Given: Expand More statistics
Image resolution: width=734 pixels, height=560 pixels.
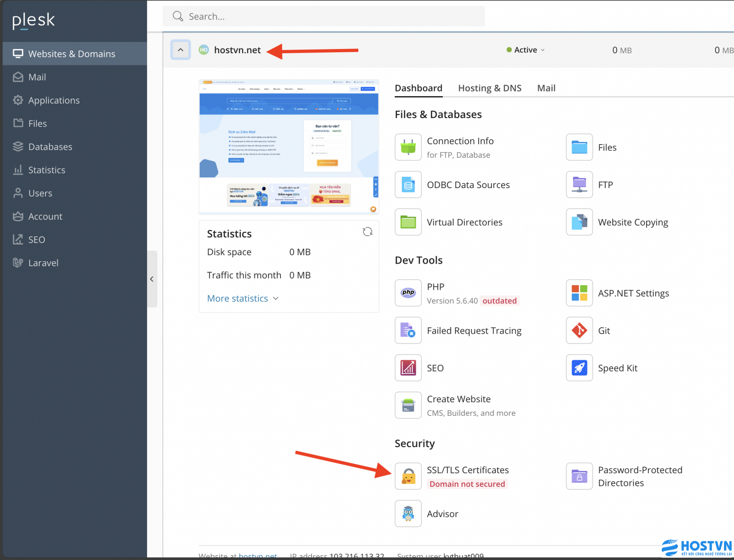Looking at the screenshot, I should tap(243, 298).
